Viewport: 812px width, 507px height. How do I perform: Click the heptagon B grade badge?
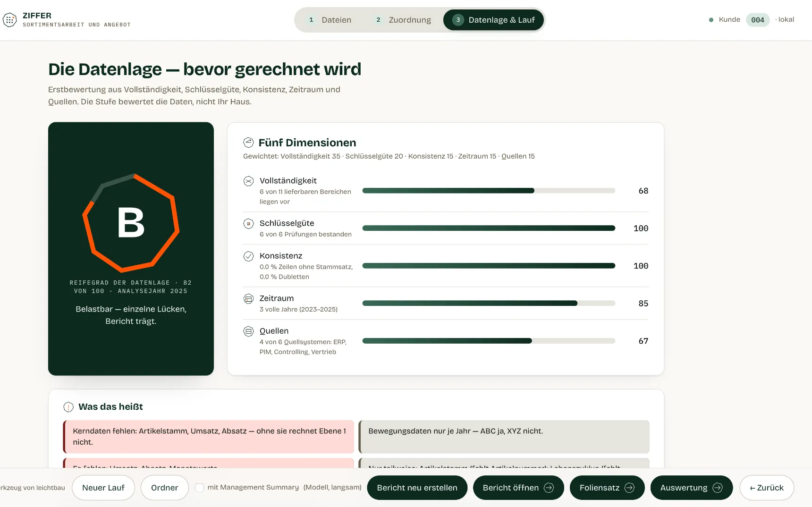pos(131,223)
